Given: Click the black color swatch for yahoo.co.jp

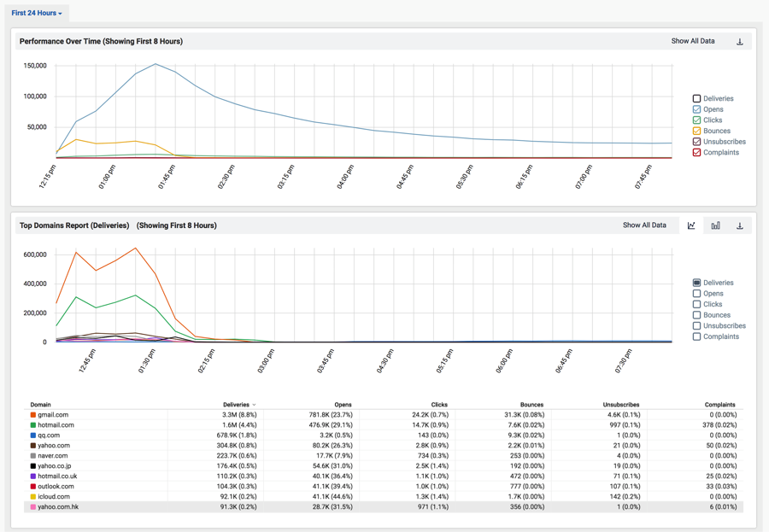Looking at the screenshot, I should (33, 466).
